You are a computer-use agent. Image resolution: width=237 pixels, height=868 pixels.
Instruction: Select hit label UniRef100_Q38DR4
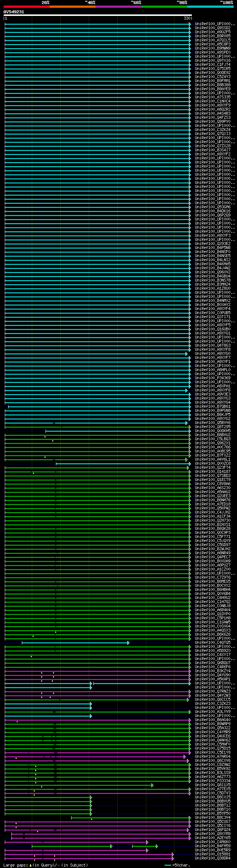click(x=213, y=858)
